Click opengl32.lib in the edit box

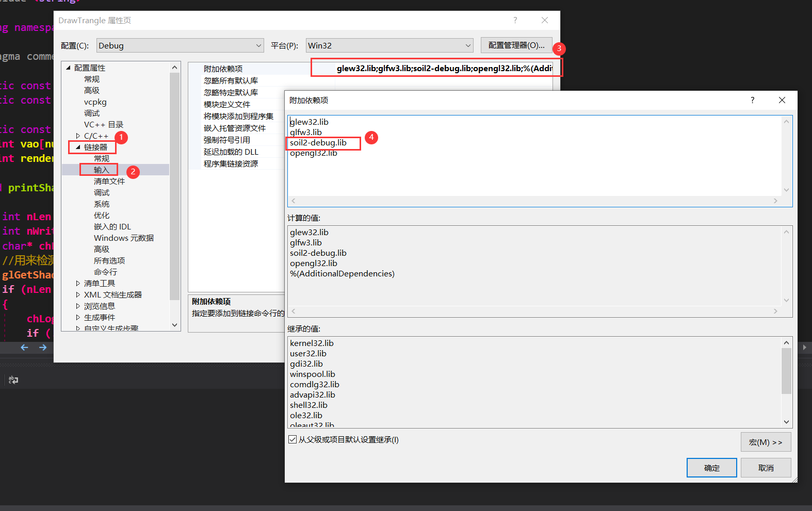pos(314,153)
